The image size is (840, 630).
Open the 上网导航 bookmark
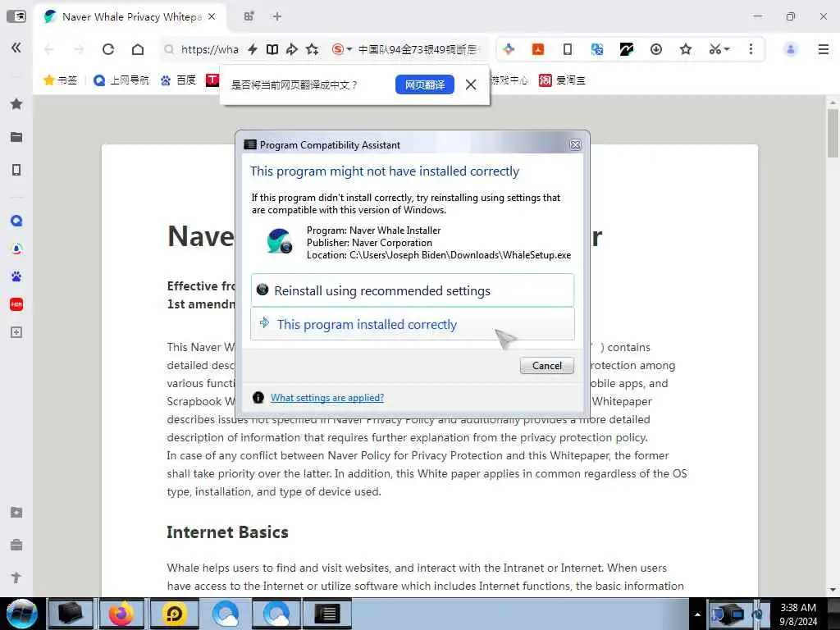(121, 80)
